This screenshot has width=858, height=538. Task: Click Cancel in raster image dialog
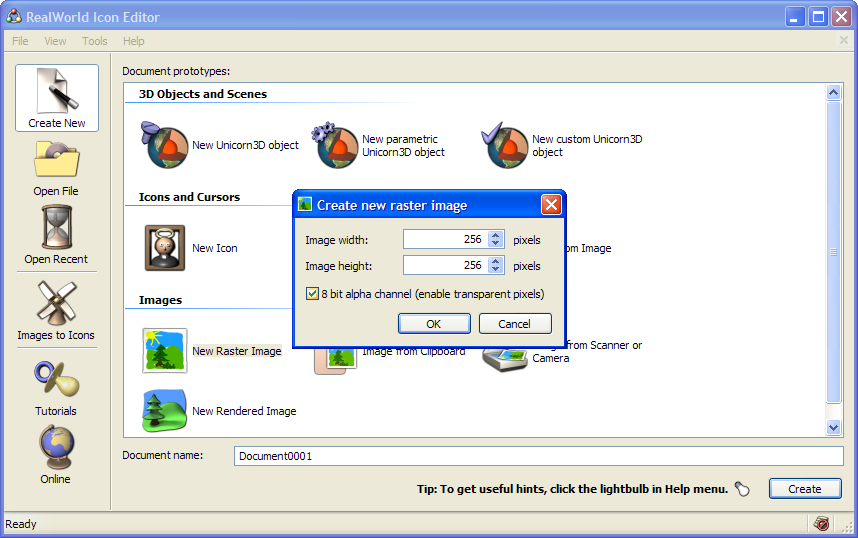(515, 323)
